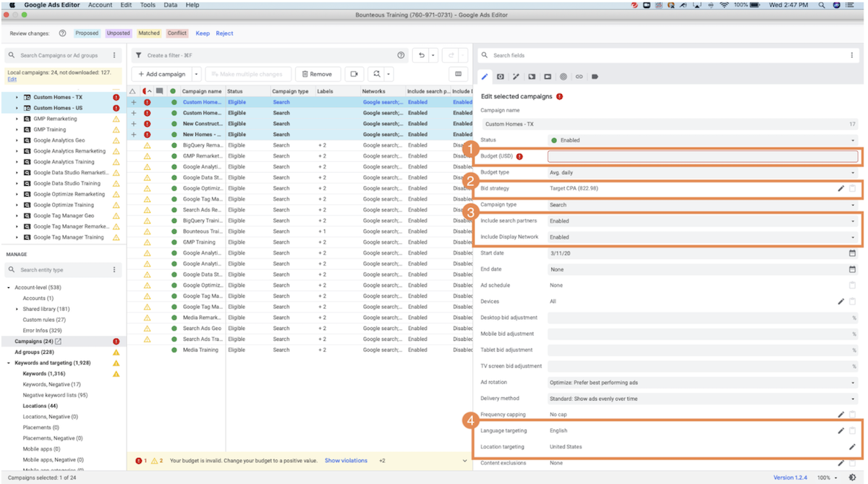Click the undo arrow icon in toolbar
Viewport: 868px width, 484px height.
[x=420, y=55]
